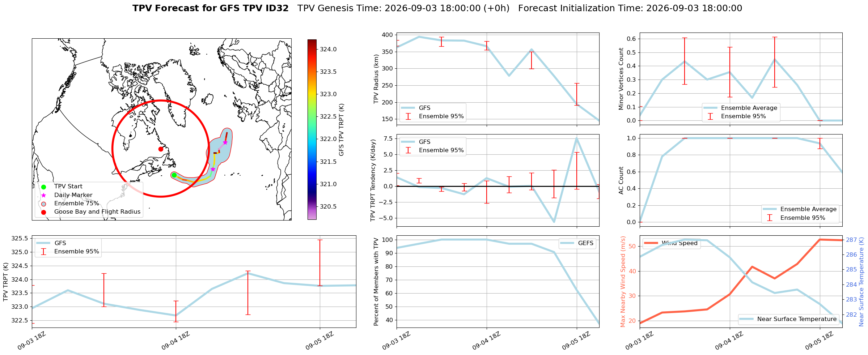Click the Near Surface Temperature (K) right axis label
The height and width of the screenshot is (355, 868).
point(861,282)
